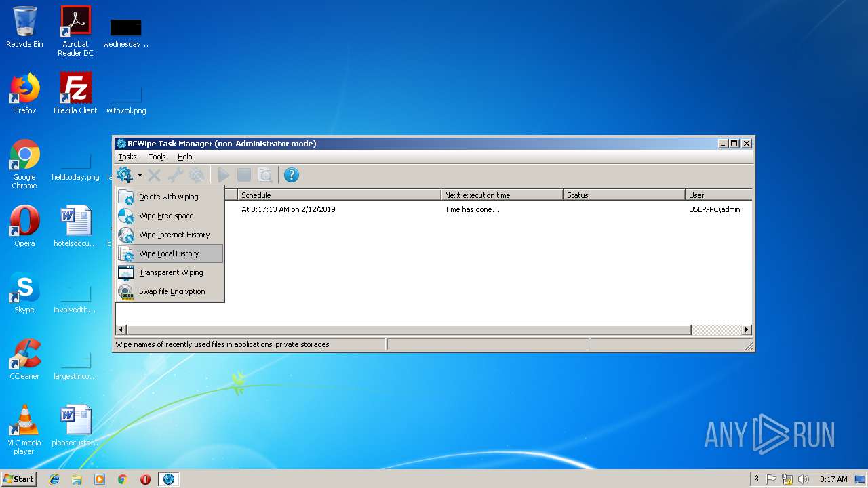Click the horizontal scrollbar thumb

pyautogui.click(x=409, y=330)
